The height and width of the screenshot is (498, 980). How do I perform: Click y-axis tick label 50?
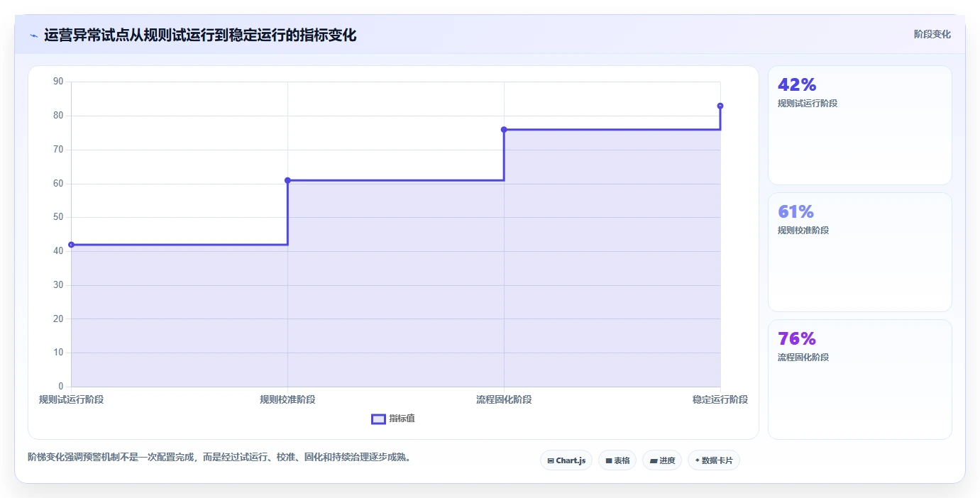tap(58, 217)
